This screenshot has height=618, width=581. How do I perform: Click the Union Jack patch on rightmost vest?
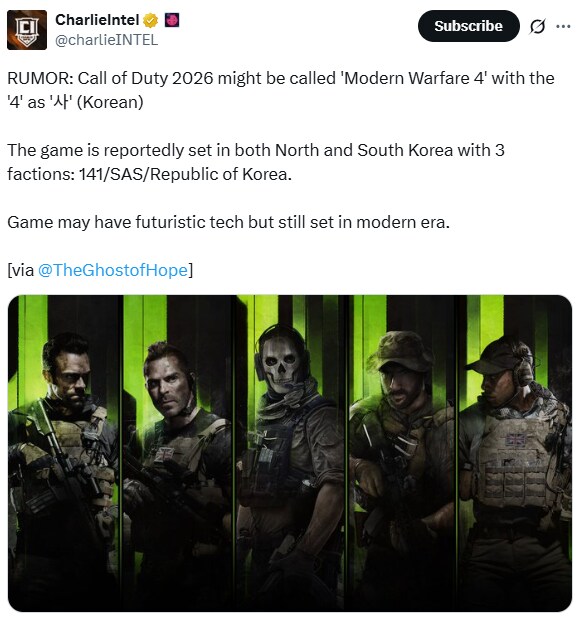tap(515, 441)
